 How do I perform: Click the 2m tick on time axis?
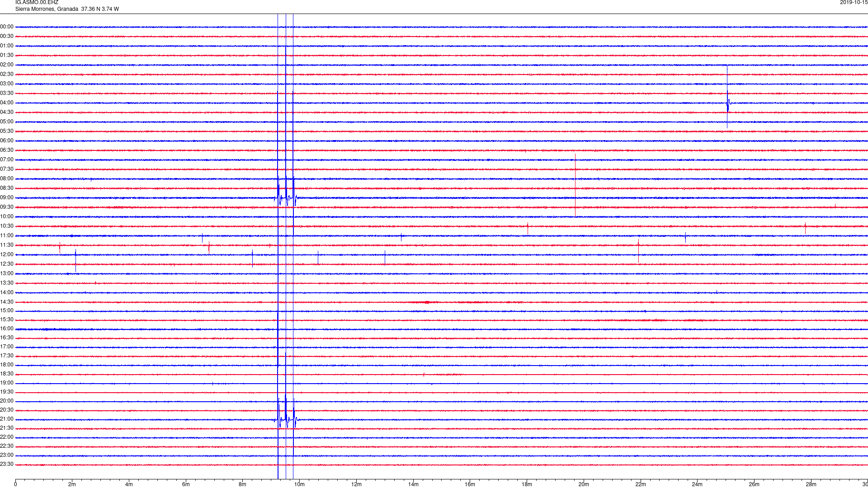click(x=72, y=484)
